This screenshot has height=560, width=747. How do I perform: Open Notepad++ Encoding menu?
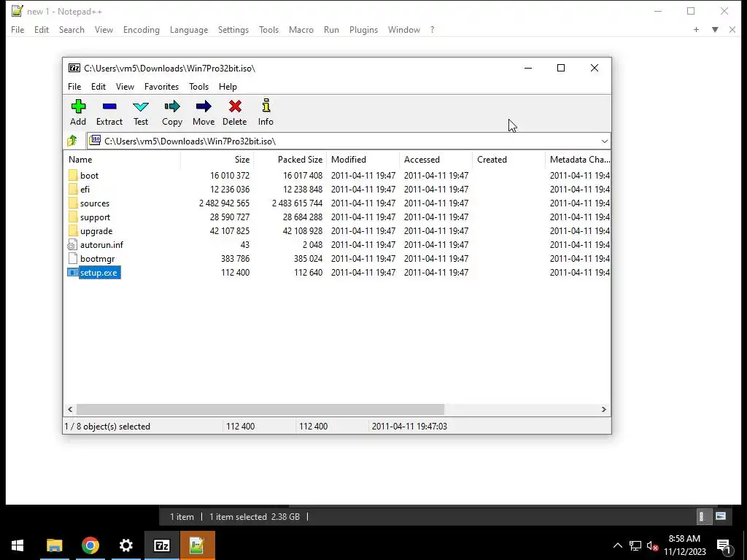coord(142,29)
